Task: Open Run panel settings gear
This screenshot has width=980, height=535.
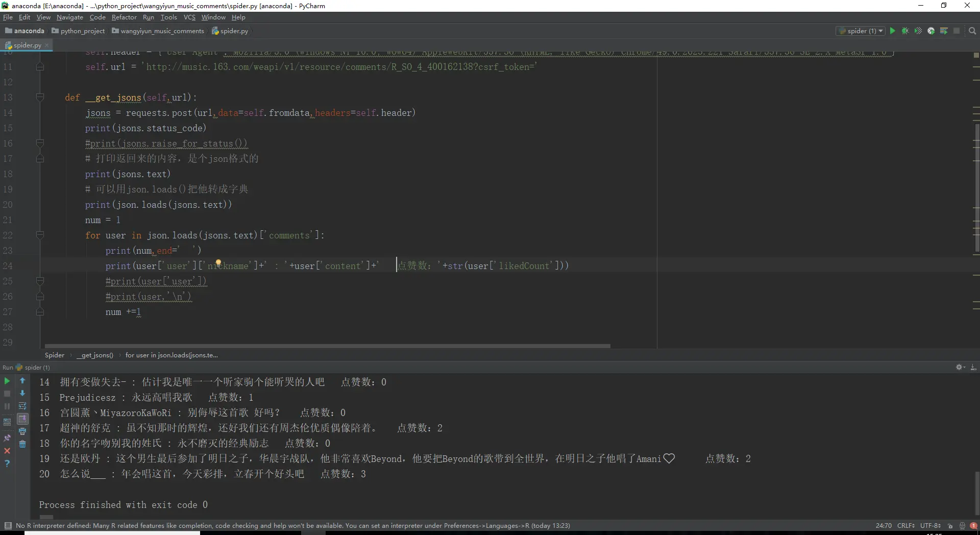Action: click(960, 367)
